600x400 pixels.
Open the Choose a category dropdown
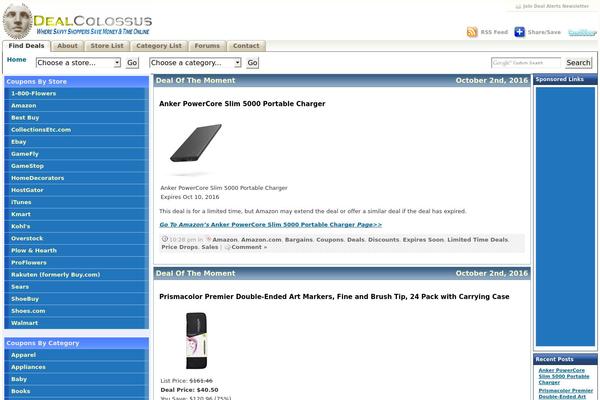coord(195,63)
